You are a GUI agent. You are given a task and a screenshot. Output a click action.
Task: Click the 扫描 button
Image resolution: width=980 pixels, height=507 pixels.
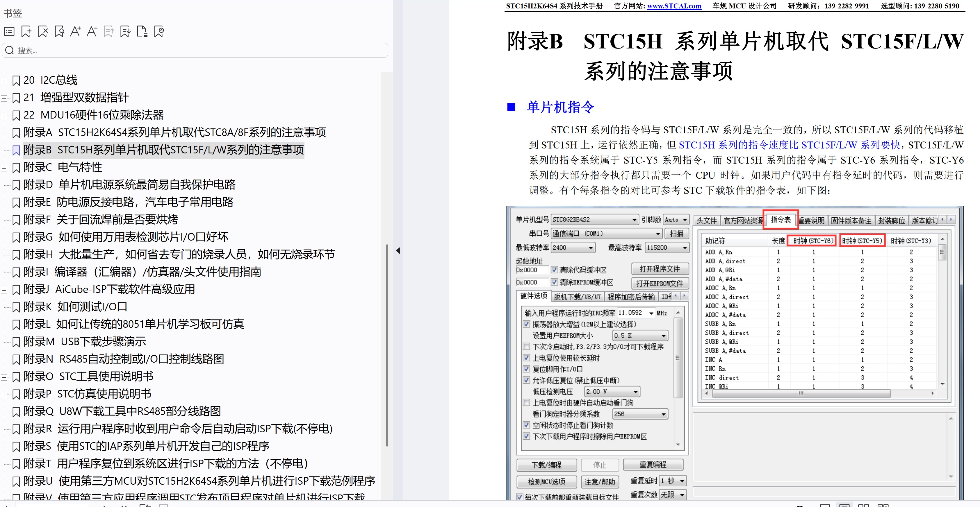pos(676,234)
